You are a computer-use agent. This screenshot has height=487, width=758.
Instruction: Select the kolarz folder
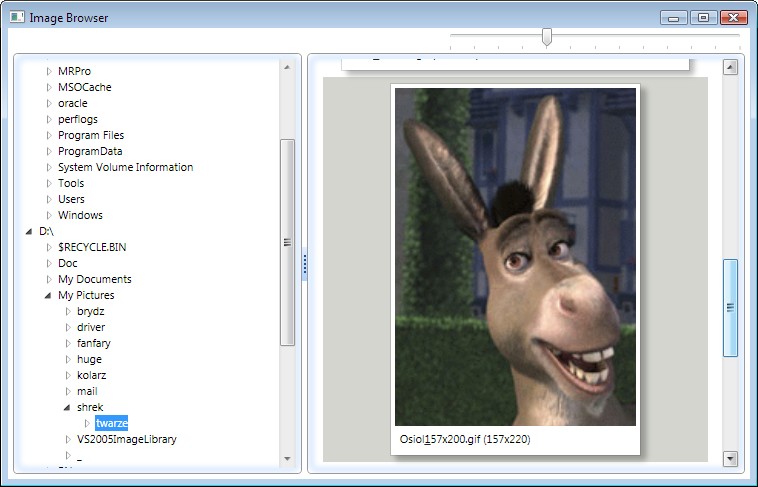tap(91, 375)
